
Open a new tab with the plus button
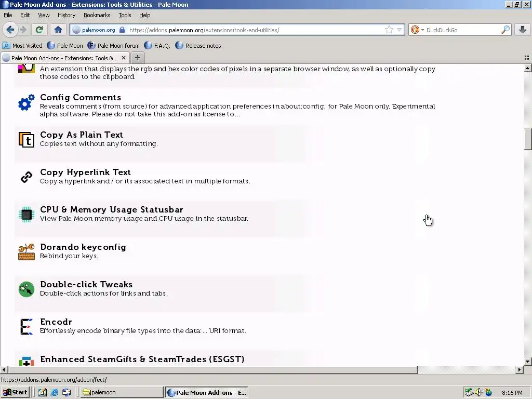(137, 58)
